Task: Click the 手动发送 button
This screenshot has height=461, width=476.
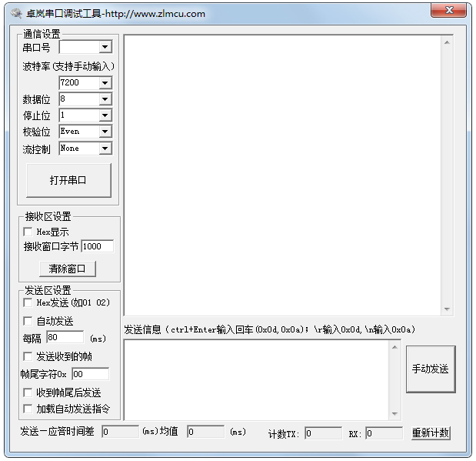Action: (x=431, y=369)
